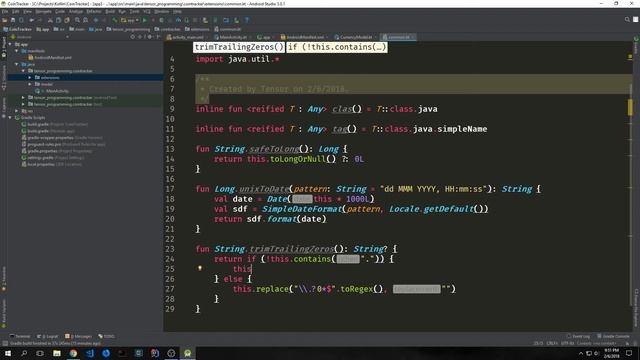Click the Replace toolbar icon

pyautogui.click(x=85, y=20)
